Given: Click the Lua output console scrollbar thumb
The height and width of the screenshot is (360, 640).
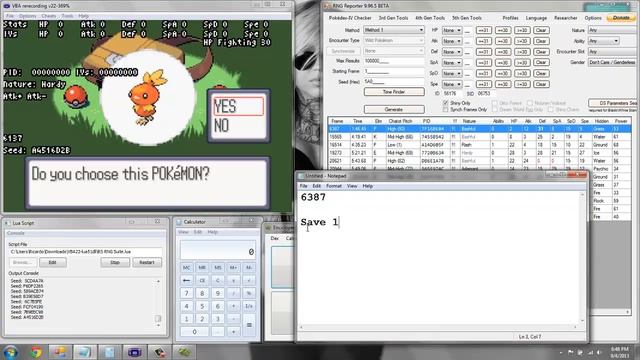Looking at the screenshot, I should [158, 318].
